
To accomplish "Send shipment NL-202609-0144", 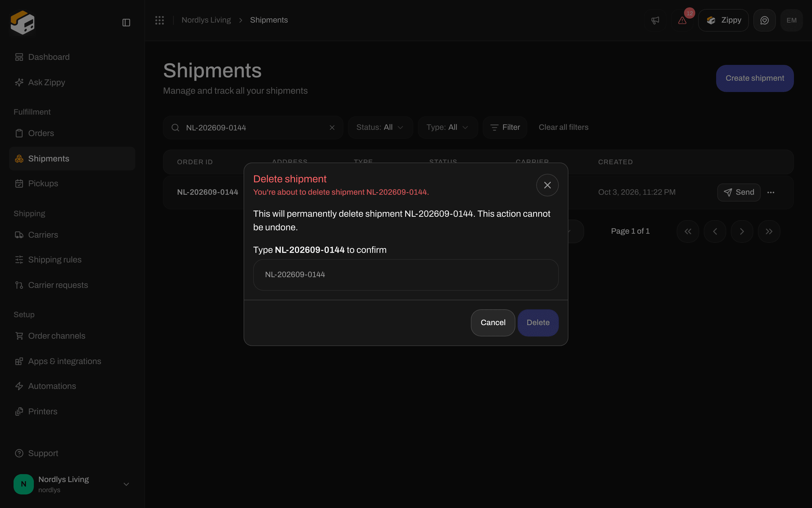I will (x=738, y=192).
